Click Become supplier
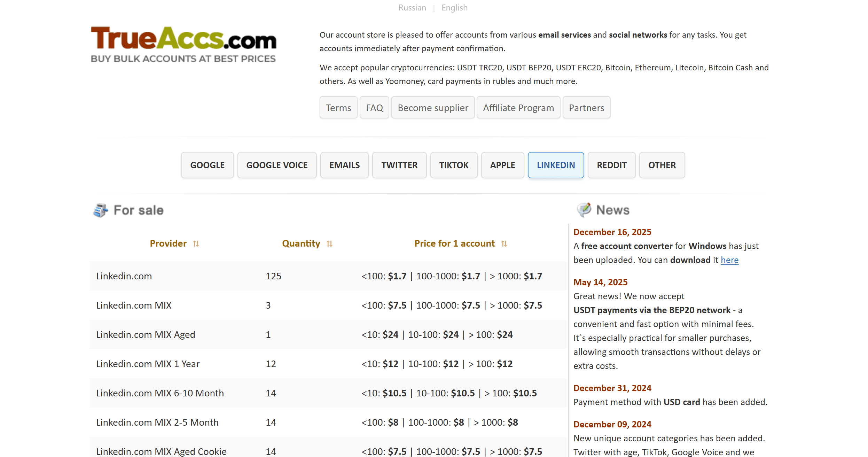Image resolution: width=868 pixels, height=457 pixels. click(433, 108)
